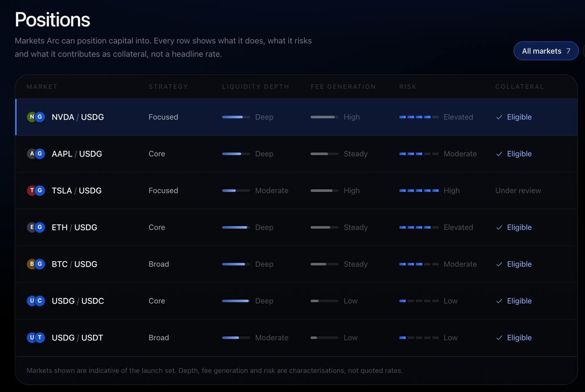The width and height of the screenshot is (585, 392).
Task: Click Core strategy in AAPL row
Action: coord(157,154)
